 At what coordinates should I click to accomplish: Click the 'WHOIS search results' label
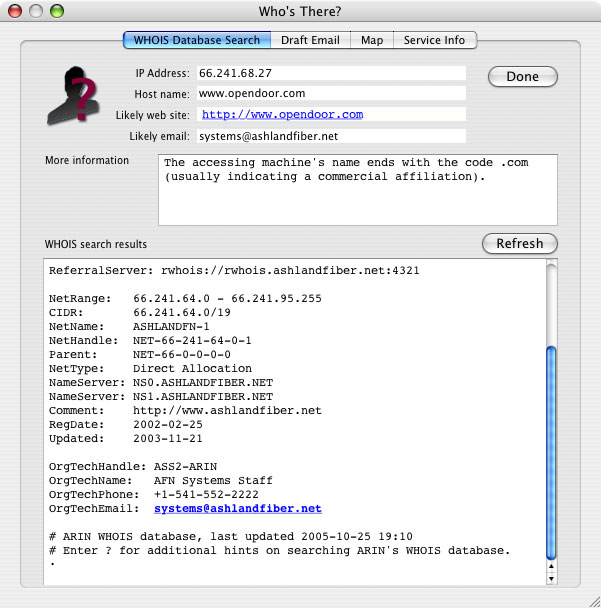click(96, 244)
